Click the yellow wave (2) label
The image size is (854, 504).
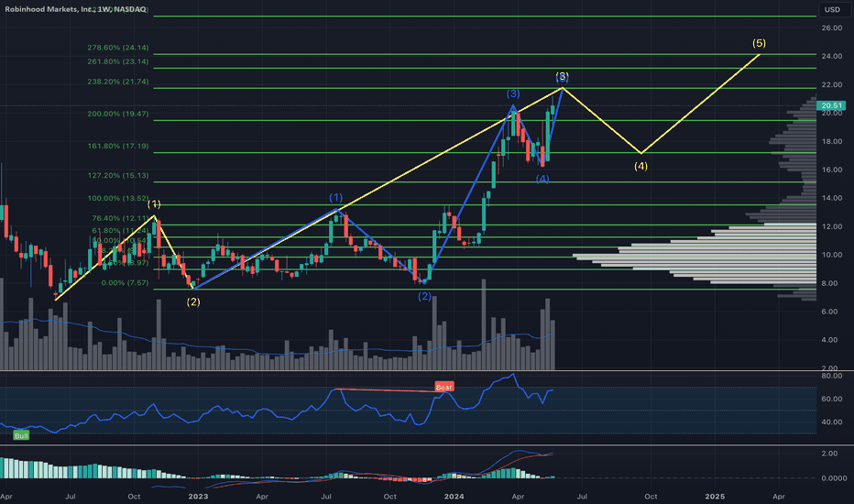coord(193,301)
